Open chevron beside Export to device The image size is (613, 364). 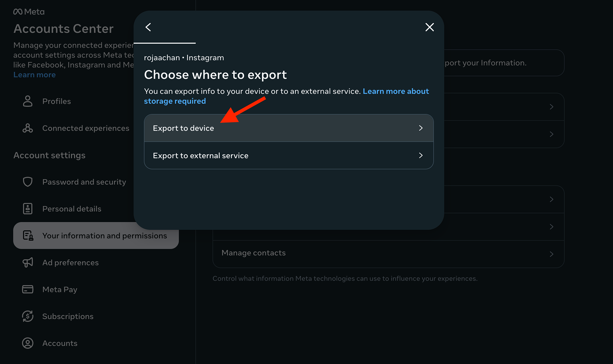click(420, 128)
